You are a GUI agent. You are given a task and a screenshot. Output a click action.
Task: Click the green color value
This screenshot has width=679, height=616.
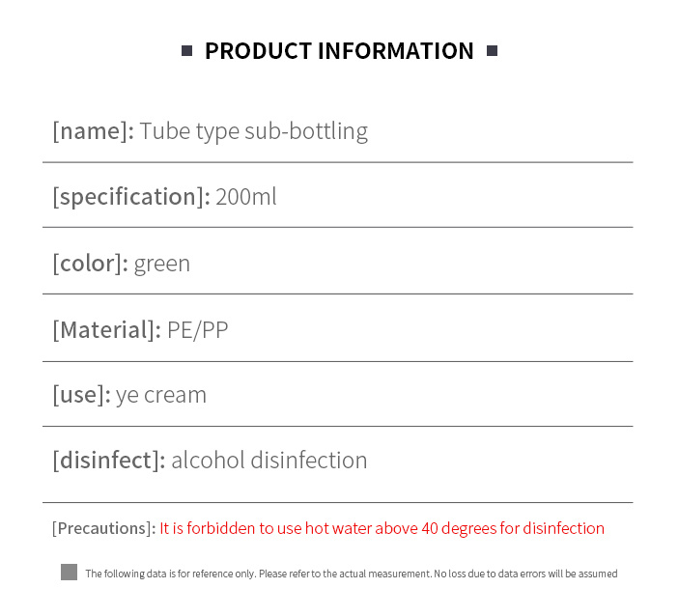pyautogui.click(x=162, y=265)
